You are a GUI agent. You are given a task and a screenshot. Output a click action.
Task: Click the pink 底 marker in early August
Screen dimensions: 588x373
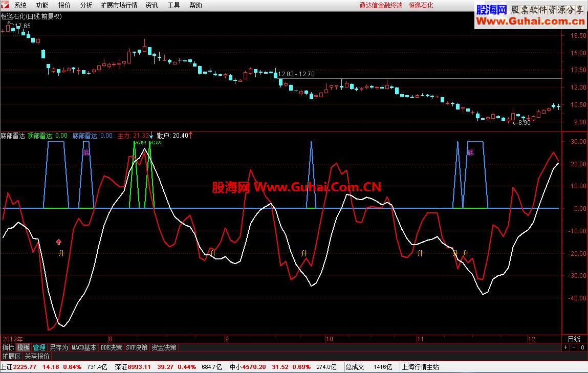point(86,152)
